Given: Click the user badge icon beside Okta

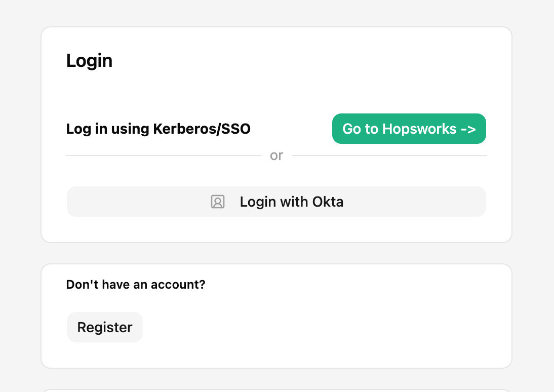Looking at the screenshot, I should (x=218, y=202).
